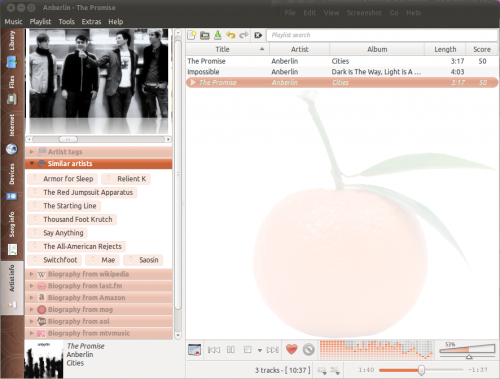This screenshot has height=379, width=500.
Task: Expand Biography from wikipedia
Action: pyautogui.click(x=99, y=274)
